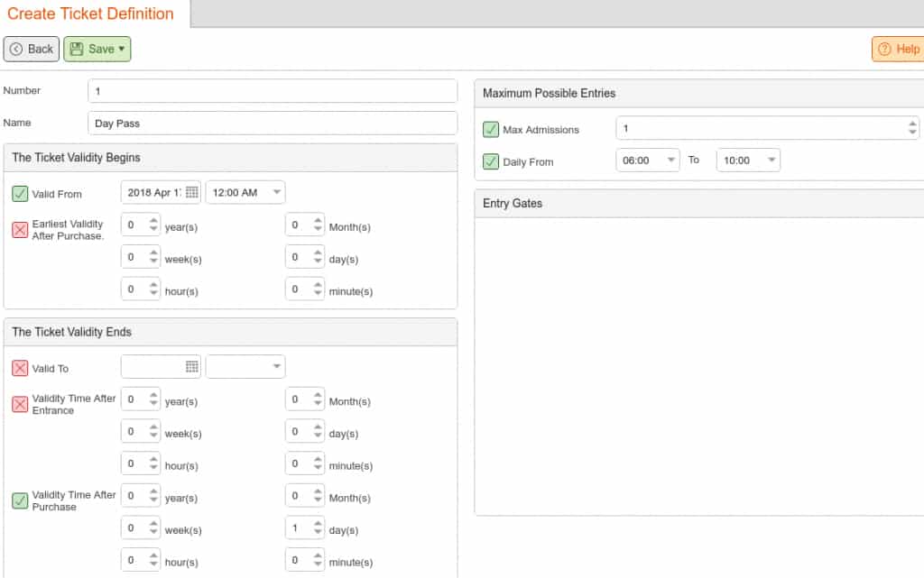
Task: Open the Valid To calendar picker icon
Action: [x=191, y=367]
